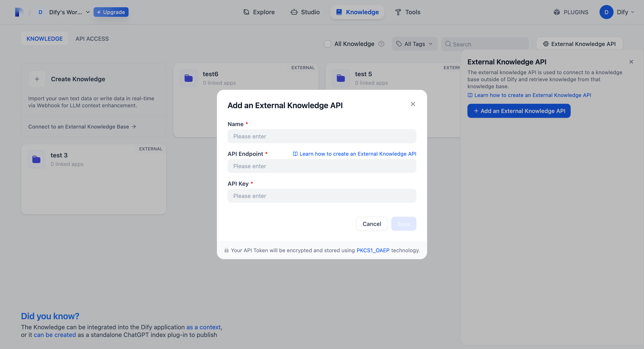644x349 pixels.
Task: Click the lock icon in dialog footer
Action: point(226,250)
